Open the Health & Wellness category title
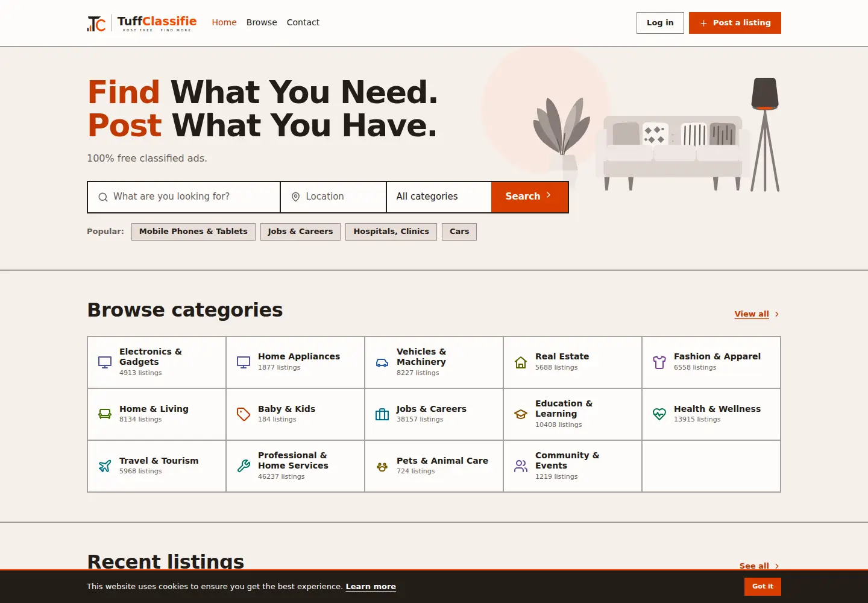Screen dimensions: 868x603 coord(717,409)
